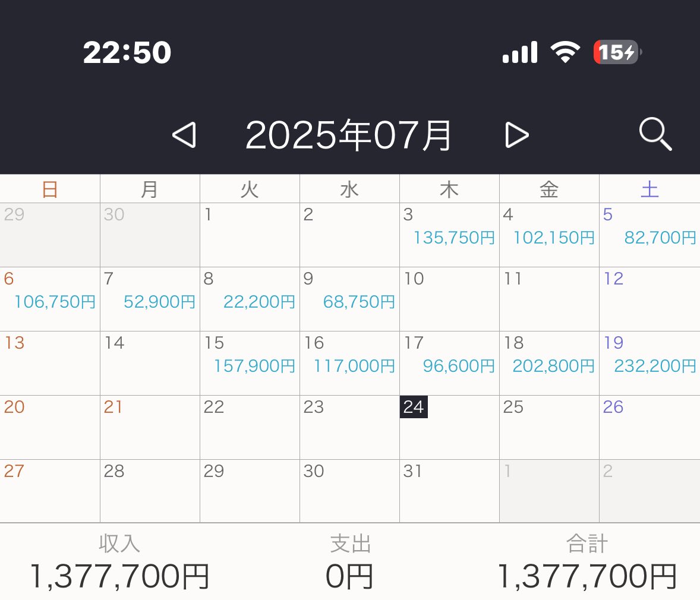Tap the 土 Saturday column header
Screen dimensions: 700x600
pos(649,190)
